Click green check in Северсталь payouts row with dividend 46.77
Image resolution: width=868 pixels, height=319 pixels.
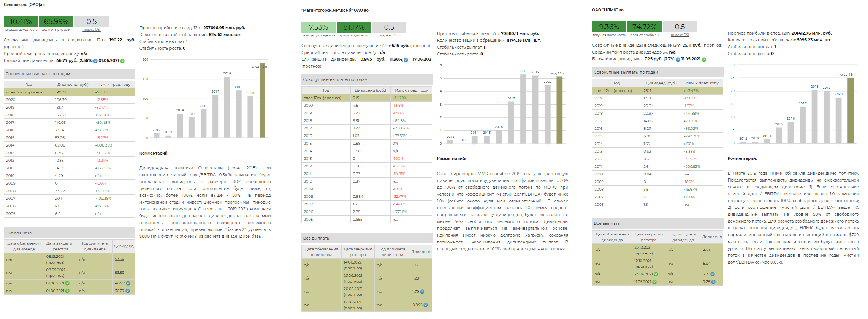pos(67,283)
